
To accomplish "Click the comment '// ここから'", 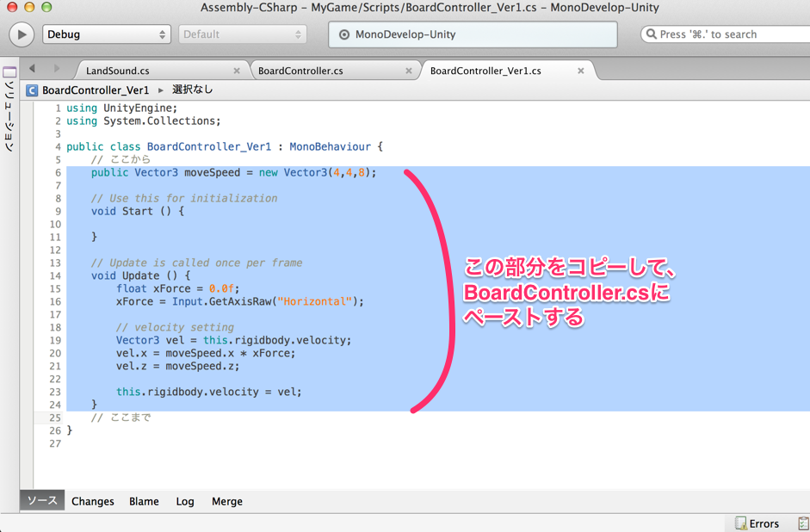I will (x=121, y=159).
